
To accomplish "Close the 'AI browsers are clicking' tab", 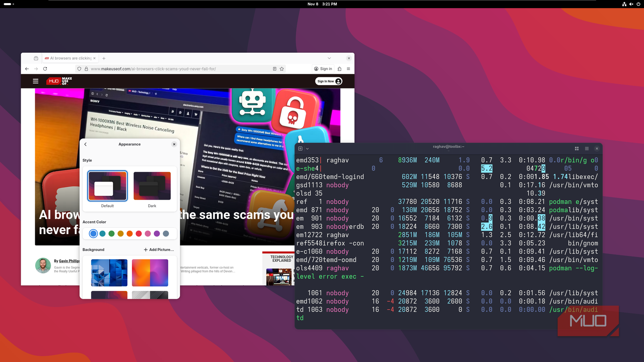I will (94, 58).
